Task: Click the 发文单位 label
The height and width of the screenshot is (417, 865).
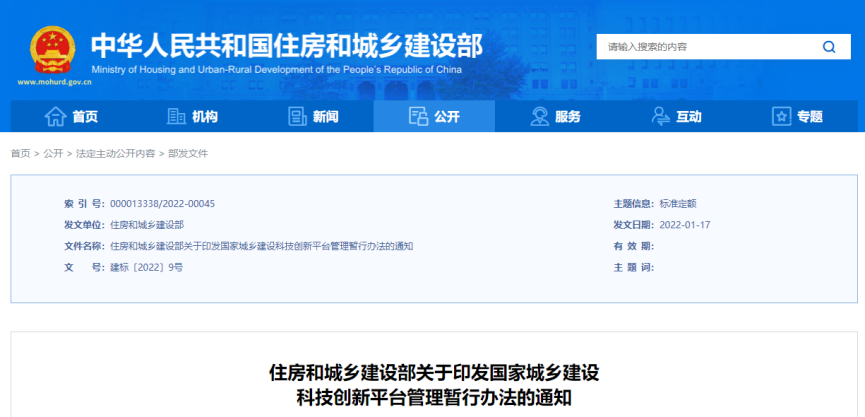Action: tap(84, 224)
